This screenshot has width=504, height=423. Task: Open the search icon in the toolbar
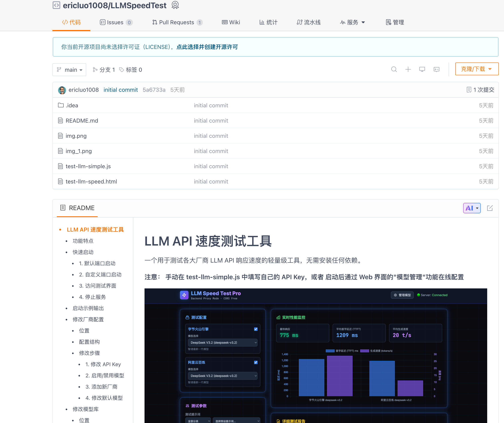pyautogui.click(x=394, y=69)
